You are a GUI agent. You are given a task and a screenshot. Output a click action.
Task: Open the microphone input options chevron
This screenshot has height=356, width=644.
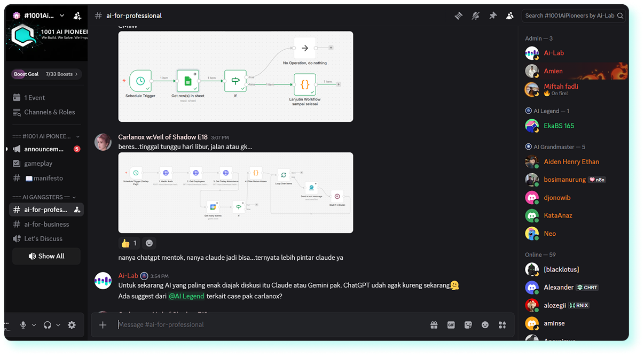tap(34, 325)
